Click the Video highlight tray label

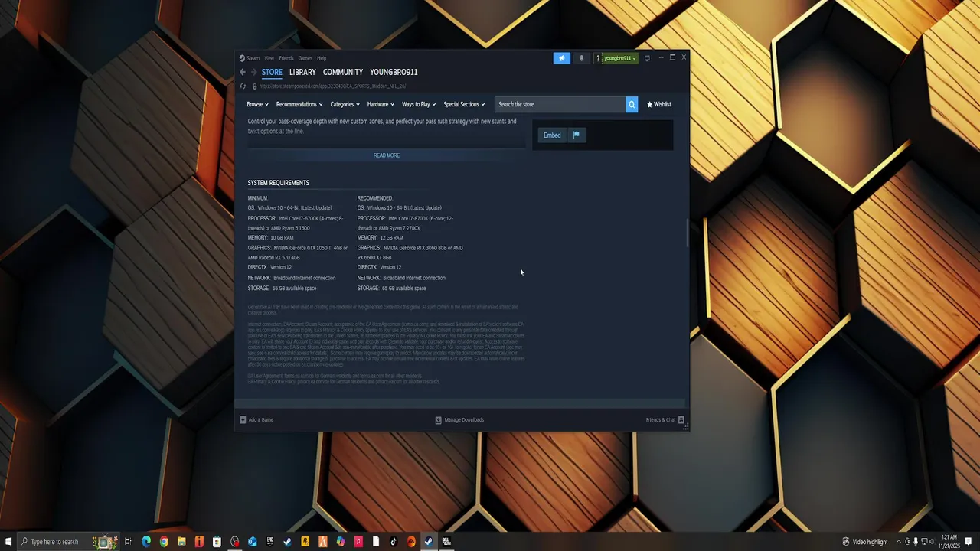871,542
